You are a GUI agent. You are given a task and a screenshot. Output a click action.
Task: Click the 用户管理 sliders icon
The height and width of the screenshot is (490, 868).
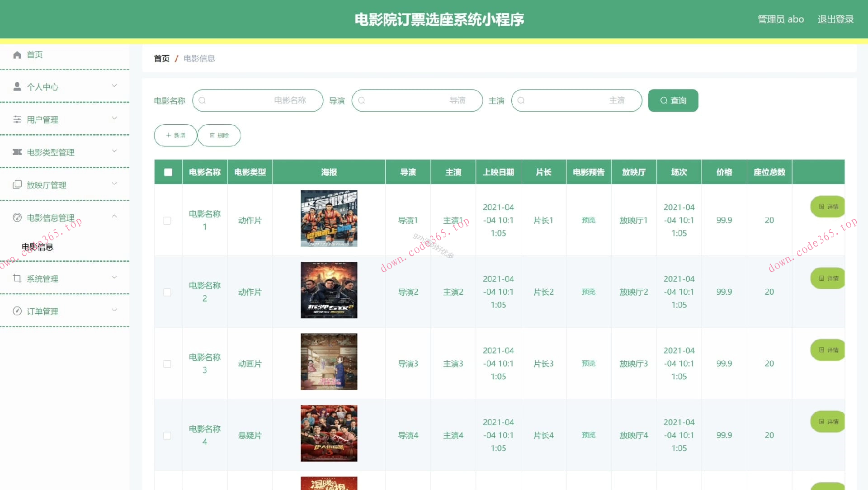17,119
